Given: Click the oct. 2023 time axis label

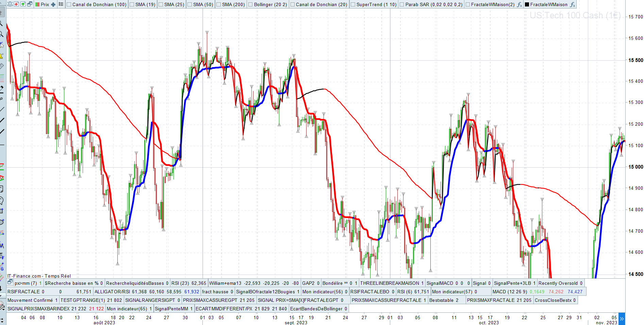Looking at the screenshot, I should 489,323.
